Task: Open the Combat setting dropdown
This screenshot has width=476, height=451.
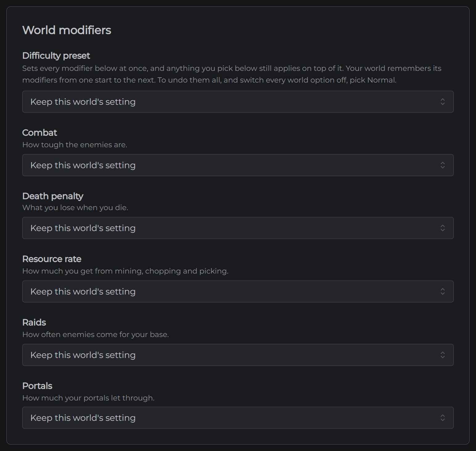Action: 238,165
